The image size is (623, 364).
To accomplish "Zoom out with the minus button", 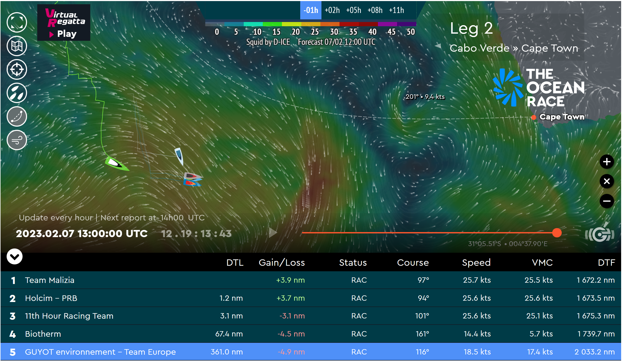I will pyautogui.click(x=607, y=201).
